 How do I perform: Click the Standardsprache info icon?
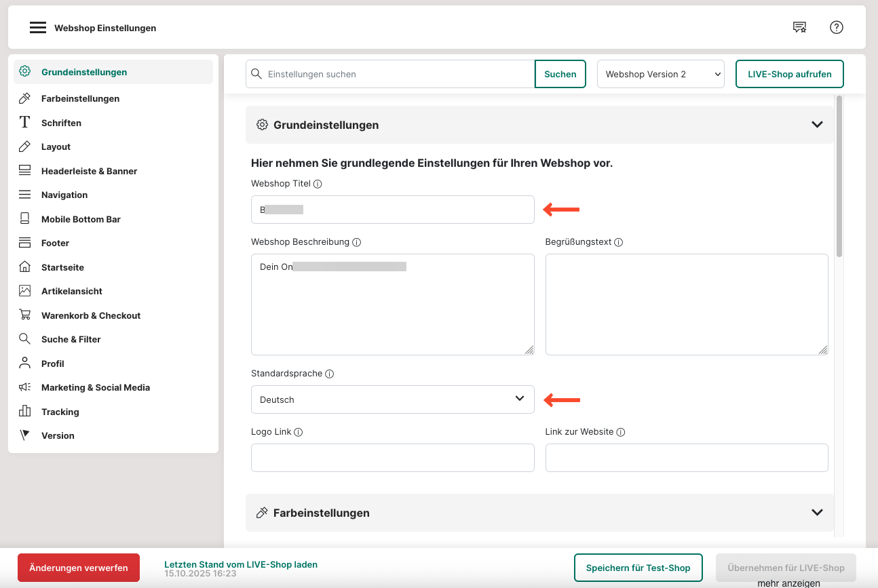[330, 374]
